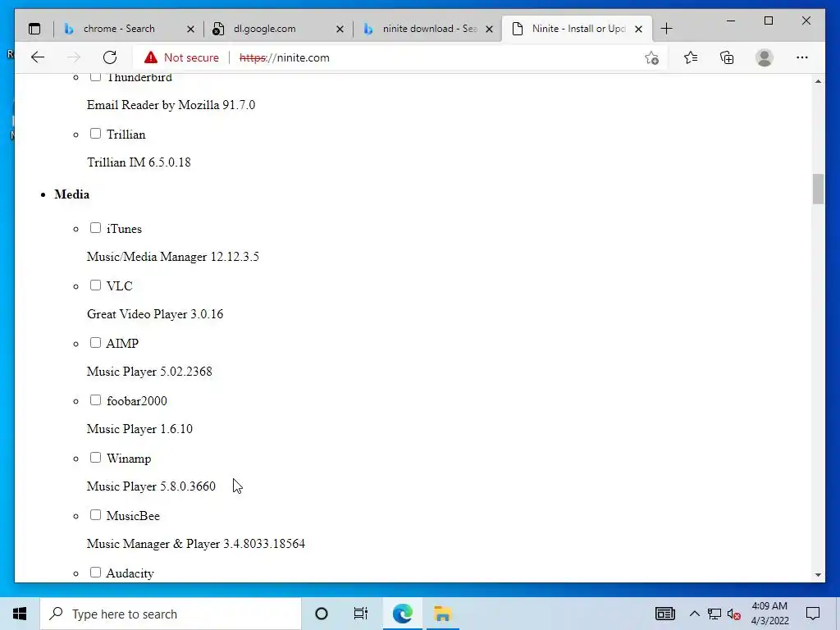Click 'Great Video Player 3.0.16' text
Image resolution: width=840 pixels, height=630 pixels.
pos(155,314)
